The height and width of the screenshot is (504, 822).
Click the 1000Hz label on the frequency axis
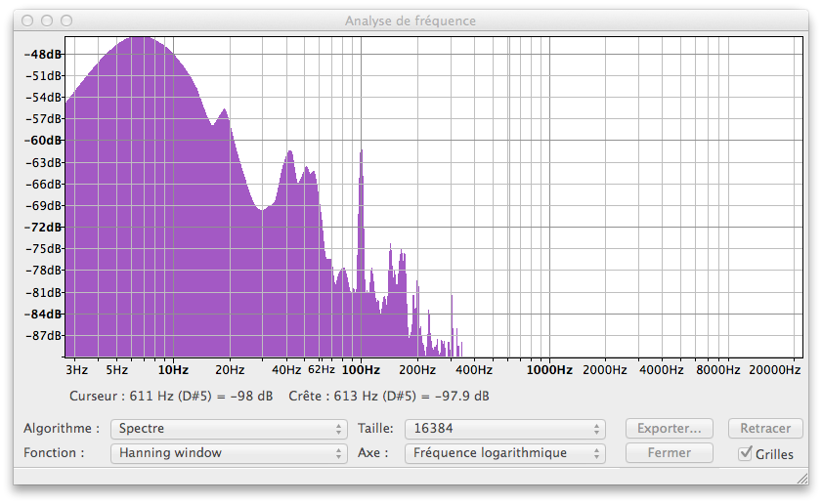549,370
